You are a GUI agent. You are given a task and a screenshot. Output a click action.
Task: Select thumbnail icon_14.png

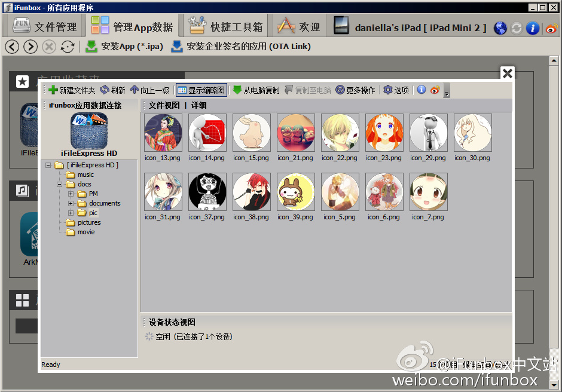[207, 133]
